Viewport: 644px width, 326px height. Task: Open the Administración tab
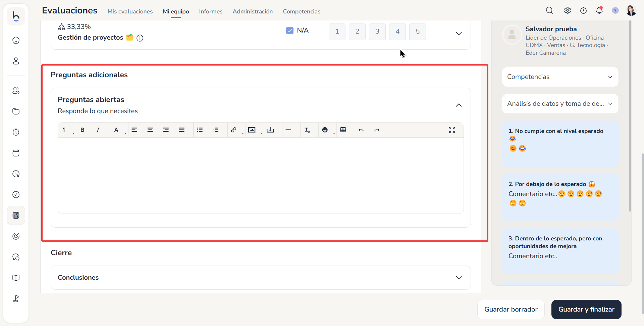pos(253,11)
